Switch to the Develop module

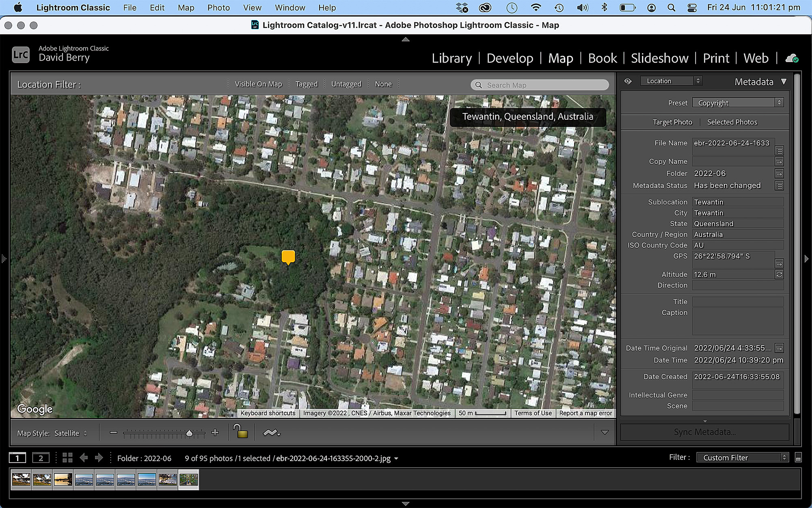tap(510, 58)
